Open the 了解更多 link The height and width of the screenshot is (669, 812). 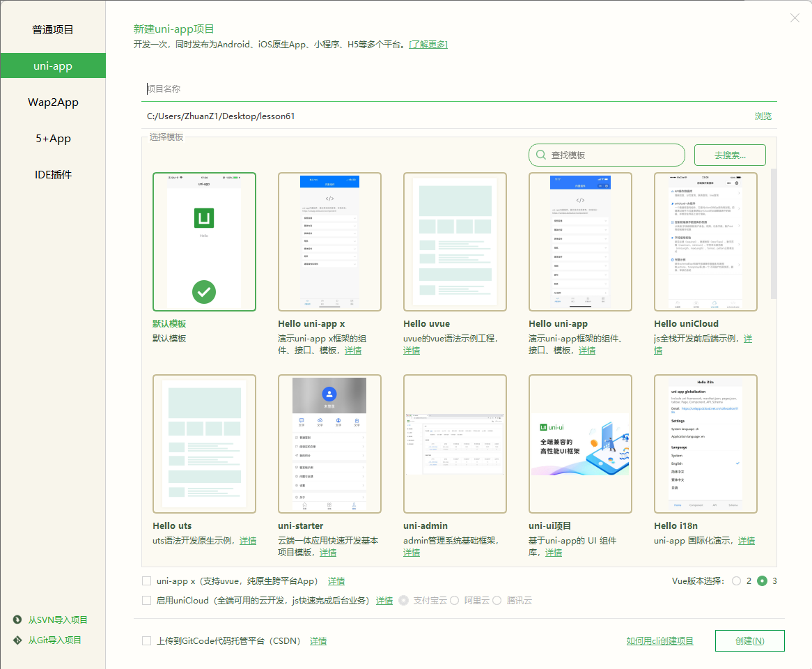[428, 45]
